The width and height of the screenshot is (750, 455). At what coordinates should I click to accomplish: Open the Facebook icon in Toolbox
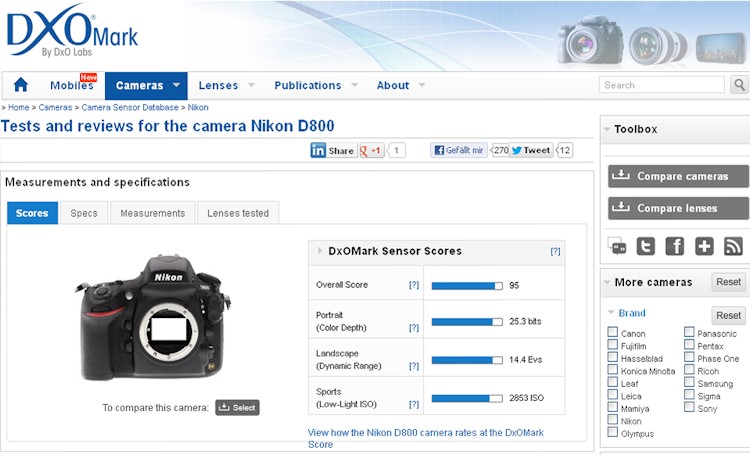pyautogui.click(x=674, y=246)
